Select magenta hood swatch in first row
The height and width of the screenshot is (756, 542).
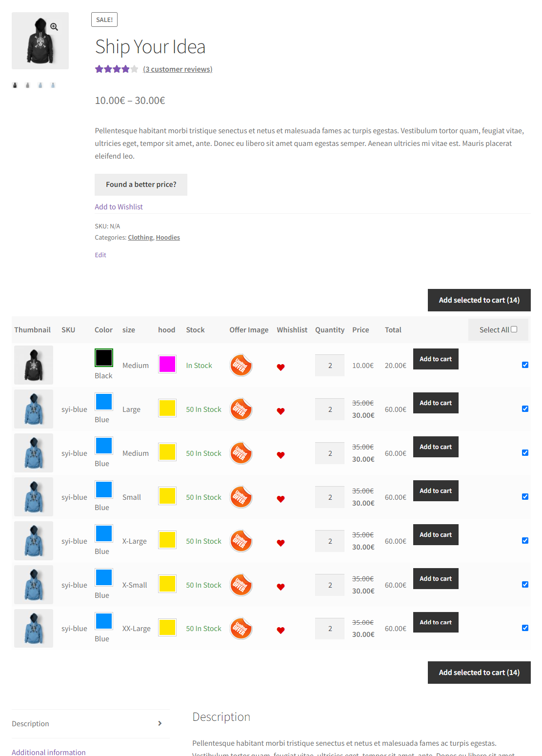click(x=167, y=364)
